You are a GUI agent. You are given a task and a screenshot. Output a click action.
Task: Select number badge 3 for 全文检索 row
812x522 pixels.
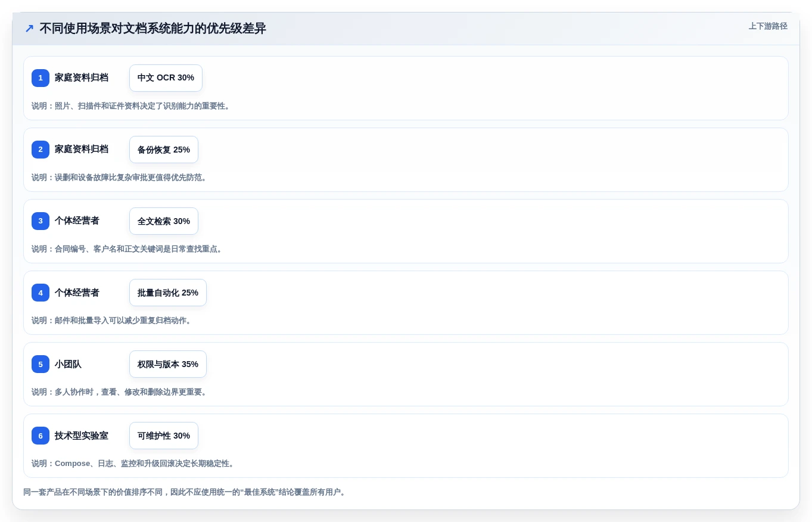41,221
